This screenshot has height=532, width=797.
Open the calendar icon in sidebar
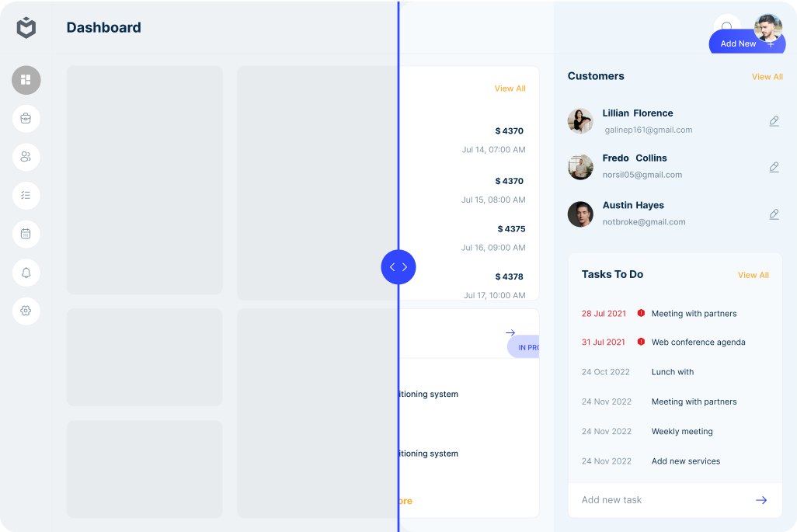(x=26, y=234)
